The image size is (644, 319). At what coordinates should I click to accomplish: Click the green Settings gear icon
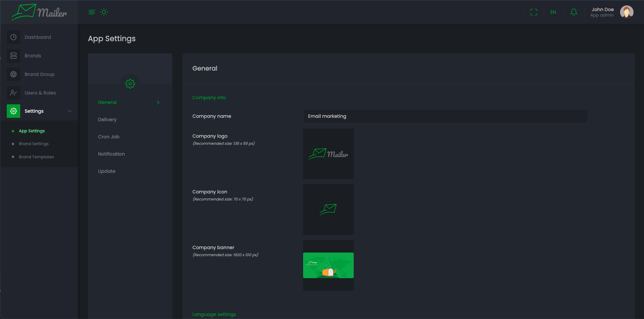pos(13,111)
